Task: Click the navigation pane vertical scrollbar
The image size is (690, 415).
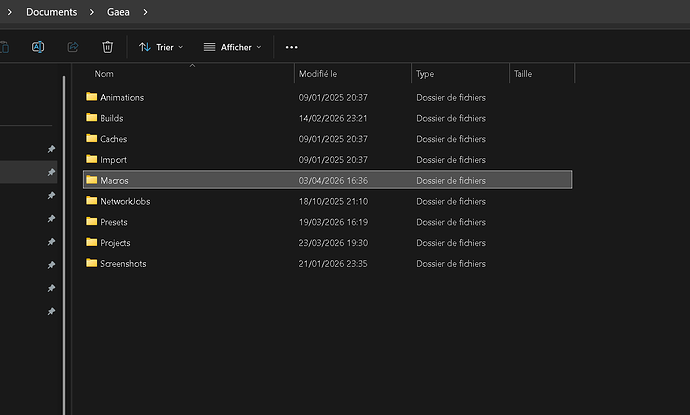Action: (x=64, y=244)
